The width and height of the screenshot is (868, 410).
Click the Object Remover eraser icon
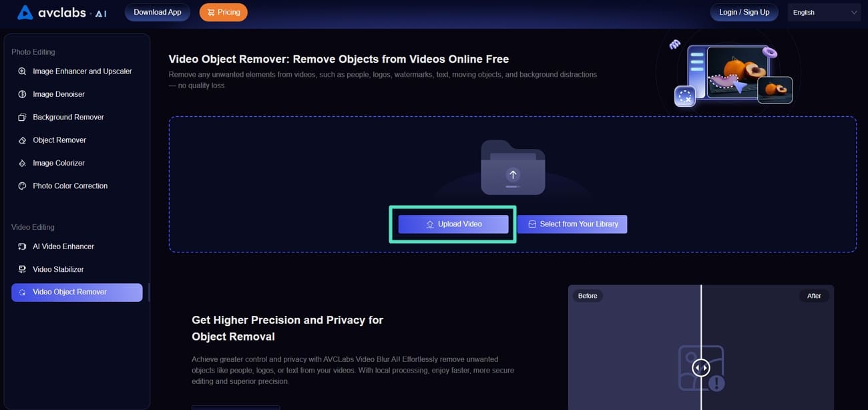tap(22, 140)
